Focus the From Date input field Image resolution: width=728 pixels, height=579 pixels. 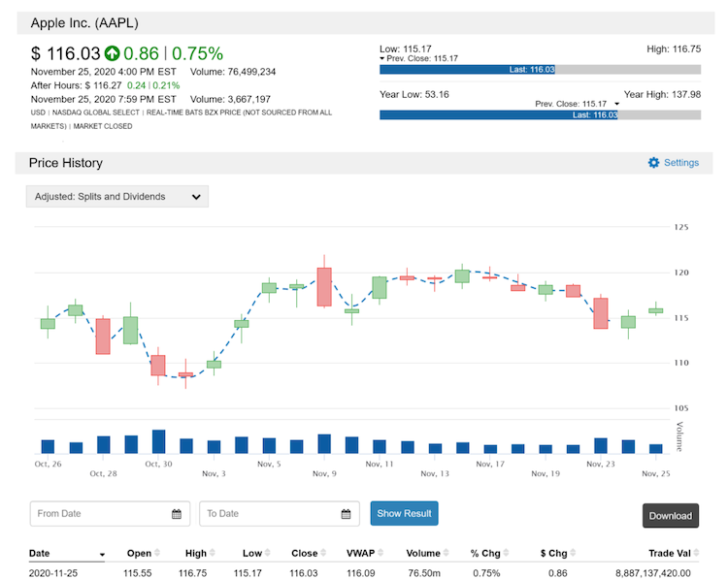tap(110, 514)
